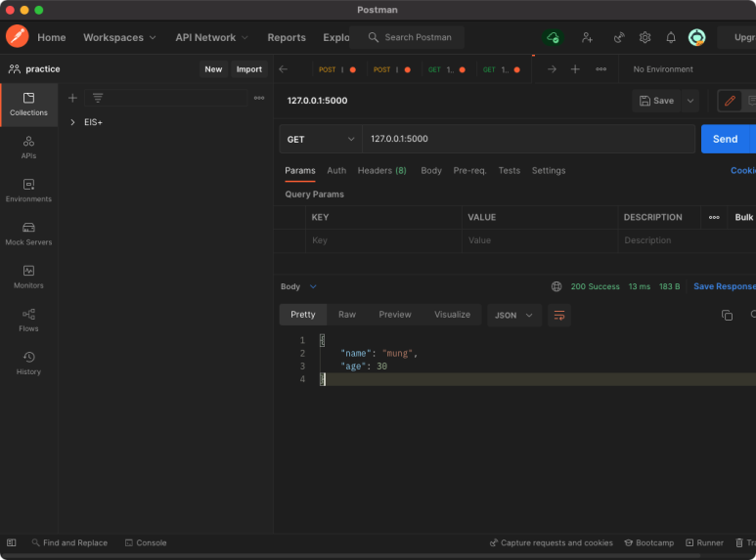The image size is (756, 560).
Task: Open collections panel three-dot options
Action: click(x=259, y=98)
